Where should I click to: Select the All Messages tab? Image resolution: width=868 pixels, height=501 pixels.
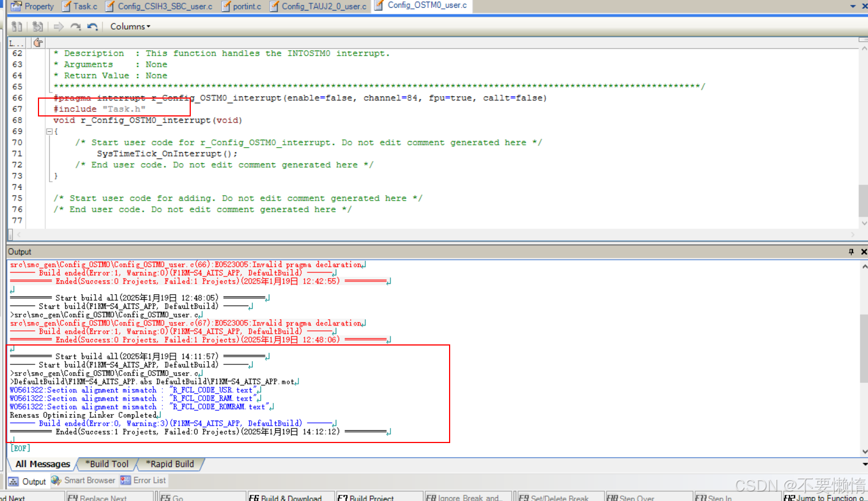coord(42,464)
